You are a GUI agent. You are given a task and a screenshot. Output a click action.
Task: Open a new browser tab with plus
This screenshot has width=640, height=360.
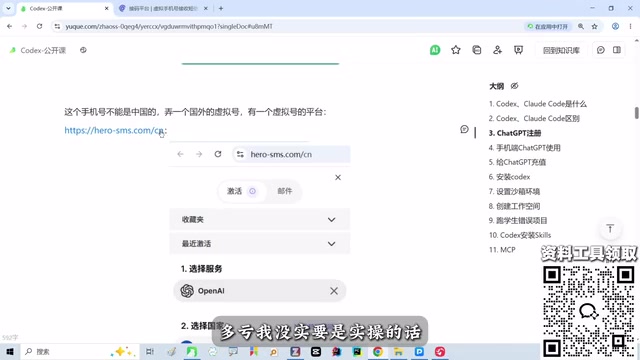(x=221, y=8)
